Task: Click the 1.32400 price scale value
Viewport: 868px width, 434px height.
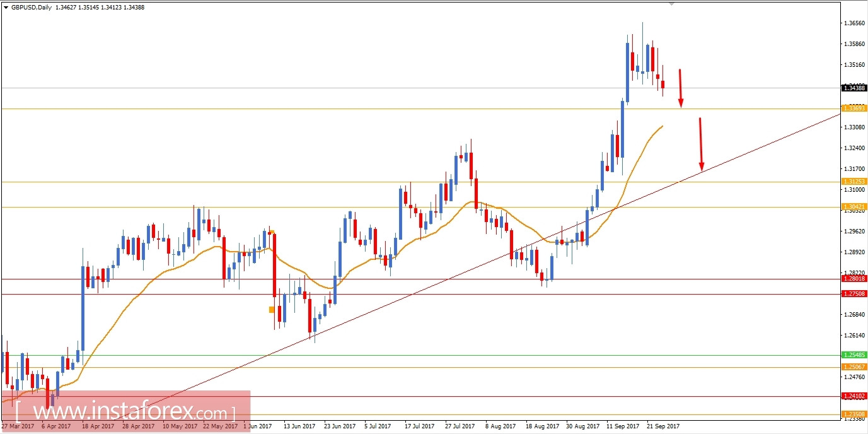Action: point(854,148)
